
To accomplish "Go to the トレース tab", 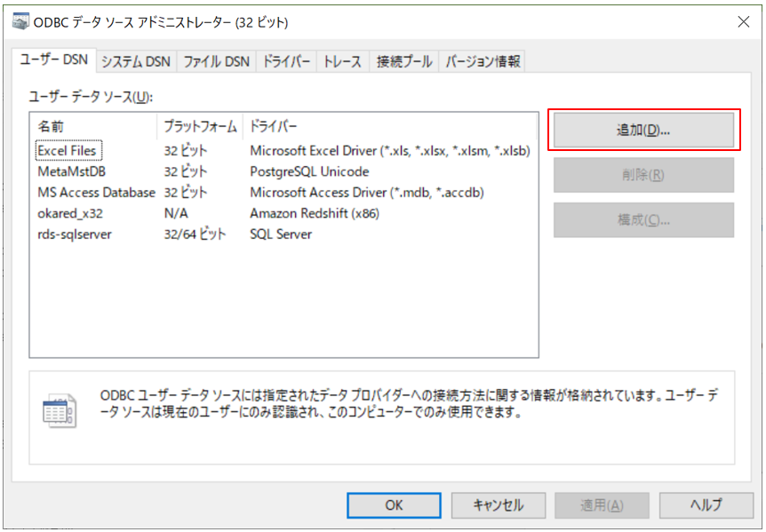I will coord(342,61).
